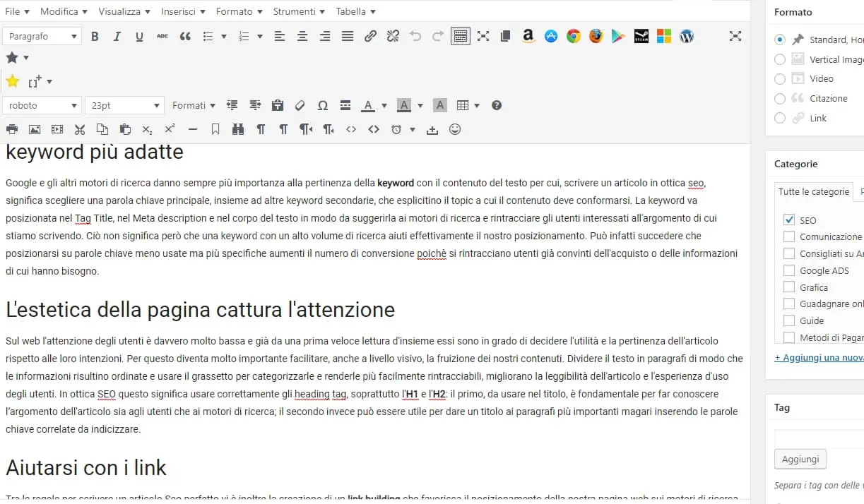Click the Amazon icon in the toolbar
The height and width of the screenshot is (504, 864).
pyautogui.click(x=528, y=36)
